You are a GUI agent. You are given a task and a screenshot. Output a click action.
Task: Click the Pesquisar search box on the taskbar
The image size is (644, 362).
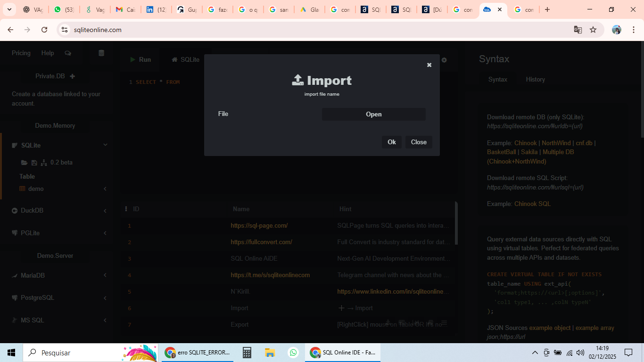90,353
